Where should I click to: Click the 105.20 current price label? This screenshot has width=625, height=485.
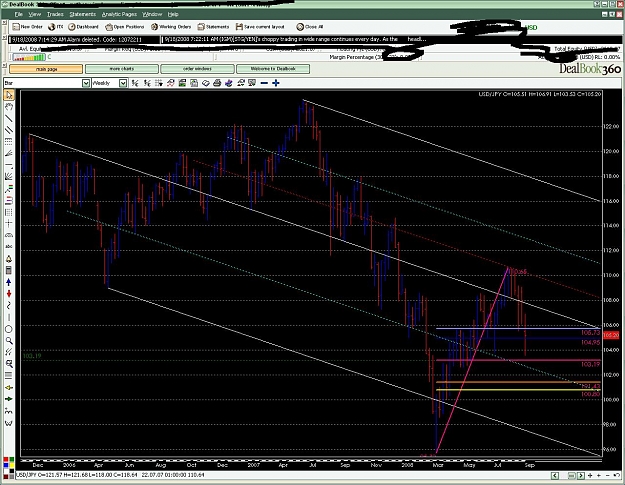tap(611, 335)
